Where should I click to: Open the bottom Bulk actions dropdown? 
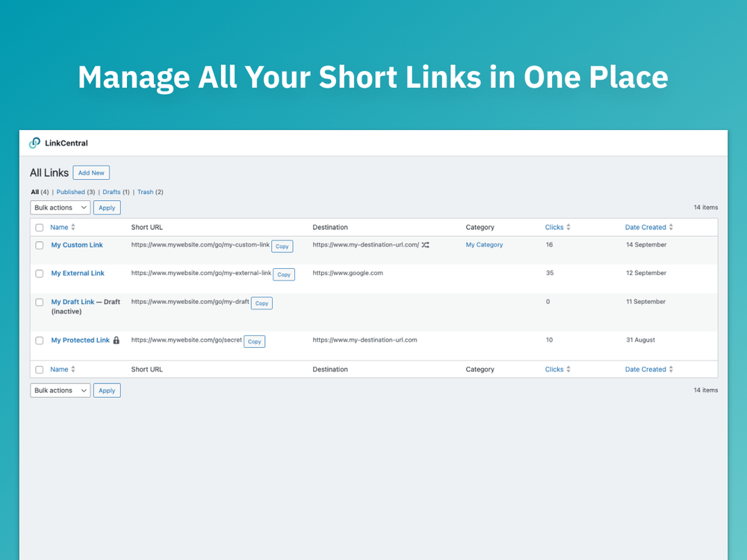pos(60,390)
